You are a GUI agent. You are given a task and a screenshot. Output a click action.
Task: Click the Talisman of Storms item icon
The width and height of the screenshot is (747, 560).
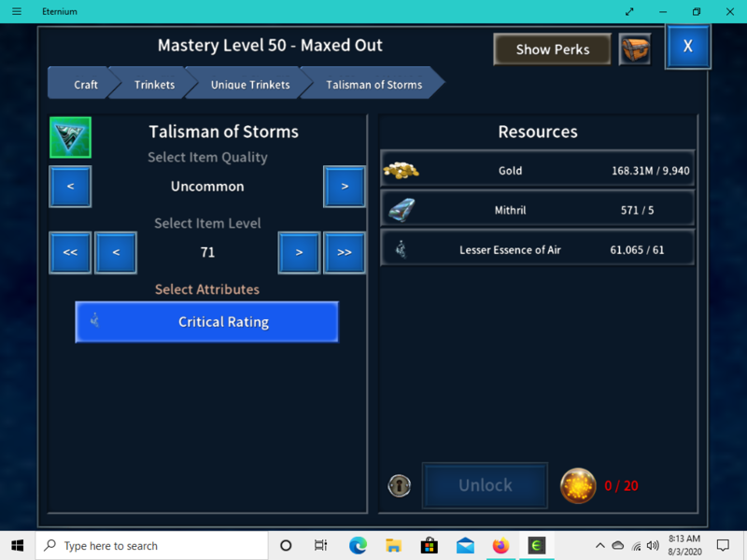point(70,137)
